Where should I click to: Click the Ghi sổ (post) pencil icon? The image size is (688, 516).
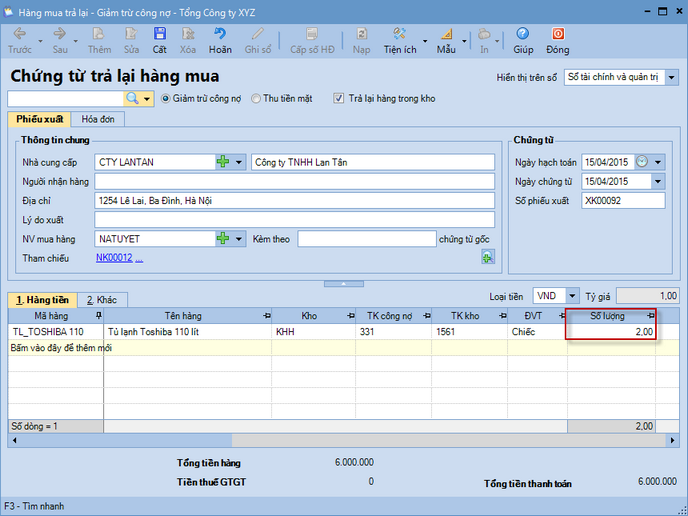(258, 34)
